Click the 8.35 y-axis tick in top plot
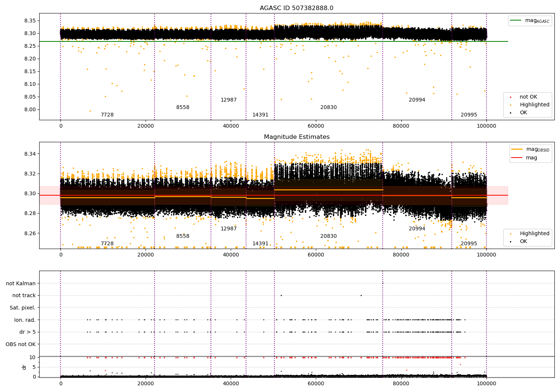 point(30,21)
